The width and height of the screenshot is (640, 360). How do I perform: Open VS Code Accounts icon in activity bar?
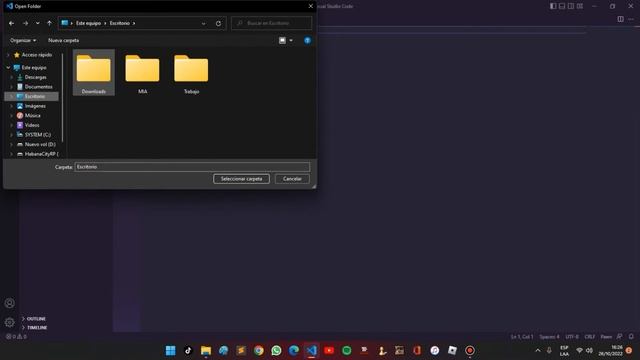10,303
